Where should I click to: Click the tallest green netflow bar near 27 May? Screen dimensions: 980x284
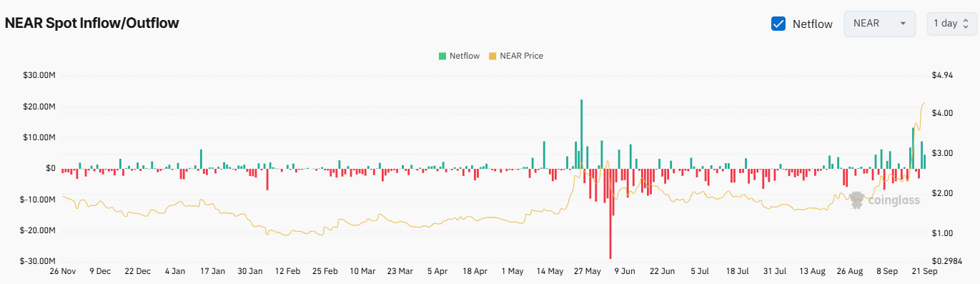click(581, 134)
